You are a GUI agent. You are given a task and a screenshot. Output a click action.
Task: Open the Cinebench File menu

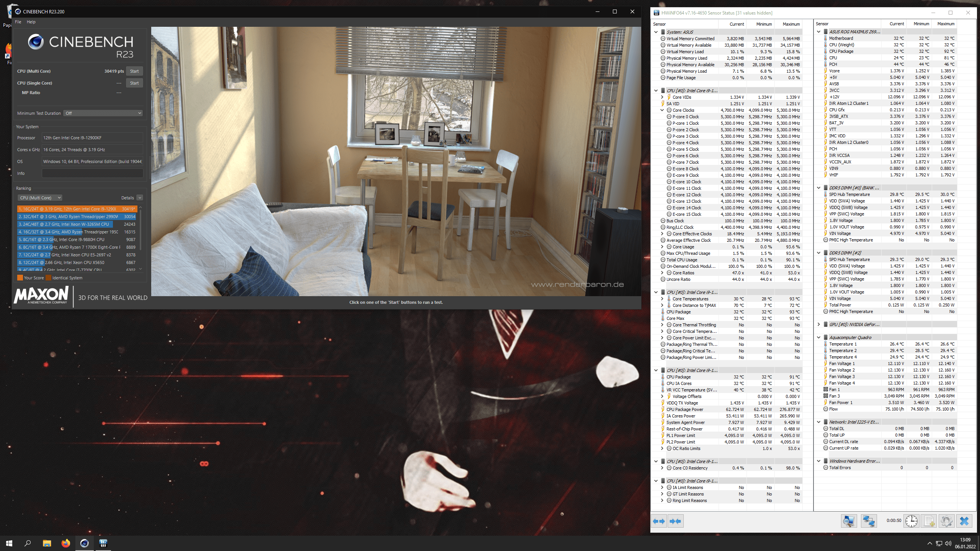tap(18, 22)
